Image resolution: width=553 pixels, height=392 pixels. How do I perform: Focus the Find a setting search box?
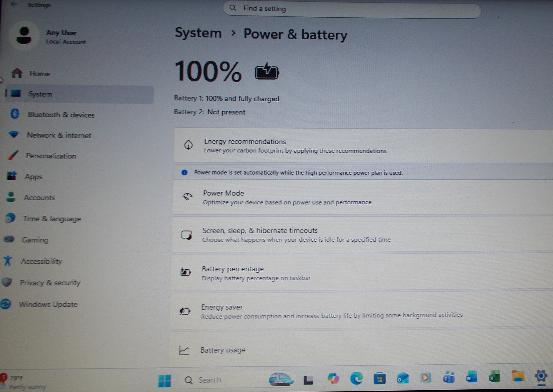(x=352, y=9)
